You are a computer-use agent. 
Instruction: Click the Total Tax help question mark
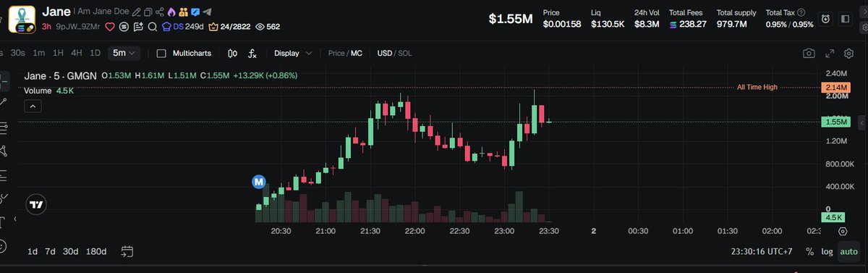pyautogui.click(x=801, y=13)
